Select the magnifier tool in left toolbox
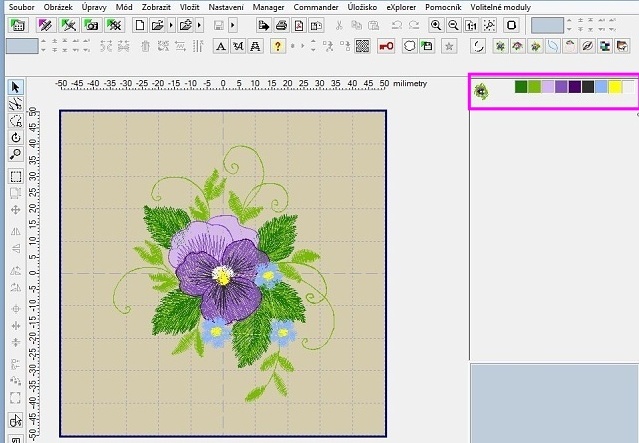Viewport: 639px width, 443px height. [x=16, y=154]
